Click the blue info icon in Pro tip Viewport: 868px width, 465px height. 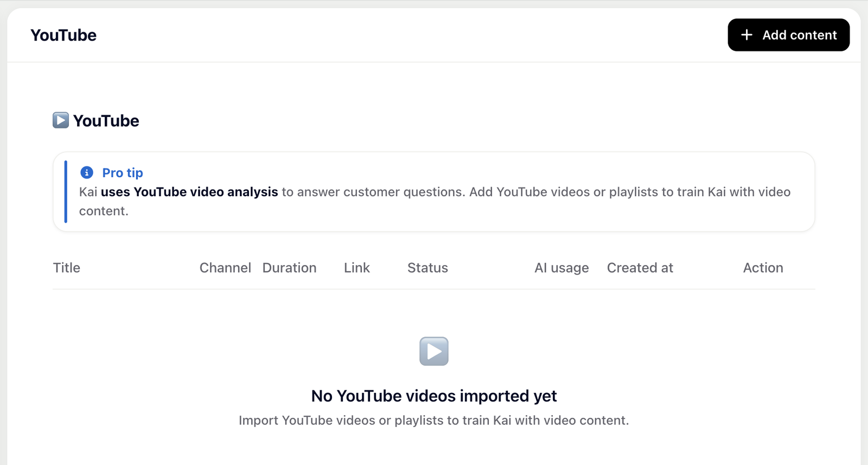coord(87,172)
